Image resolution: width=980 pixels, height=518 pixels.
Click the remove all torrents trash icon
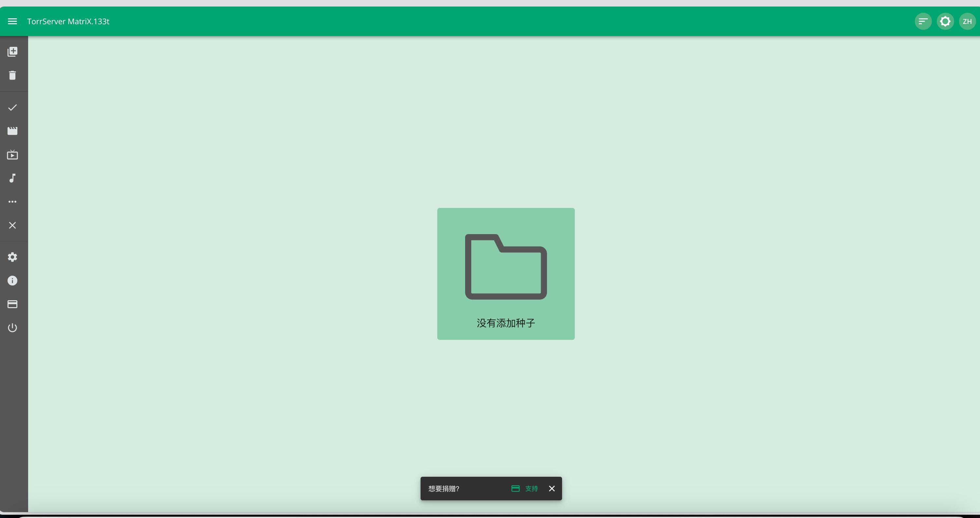click(x=12, y=75)
